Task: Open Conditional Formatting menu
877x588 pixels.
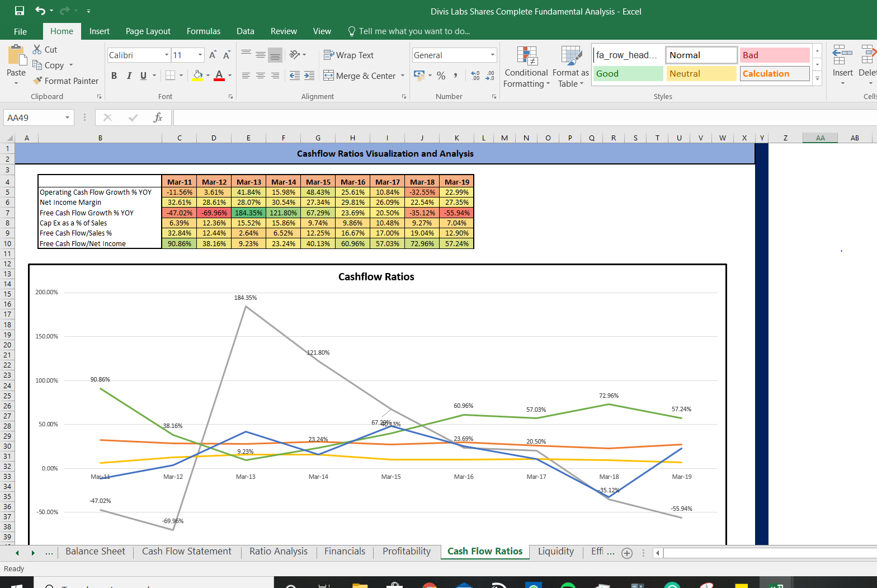Action: point(526,67)
